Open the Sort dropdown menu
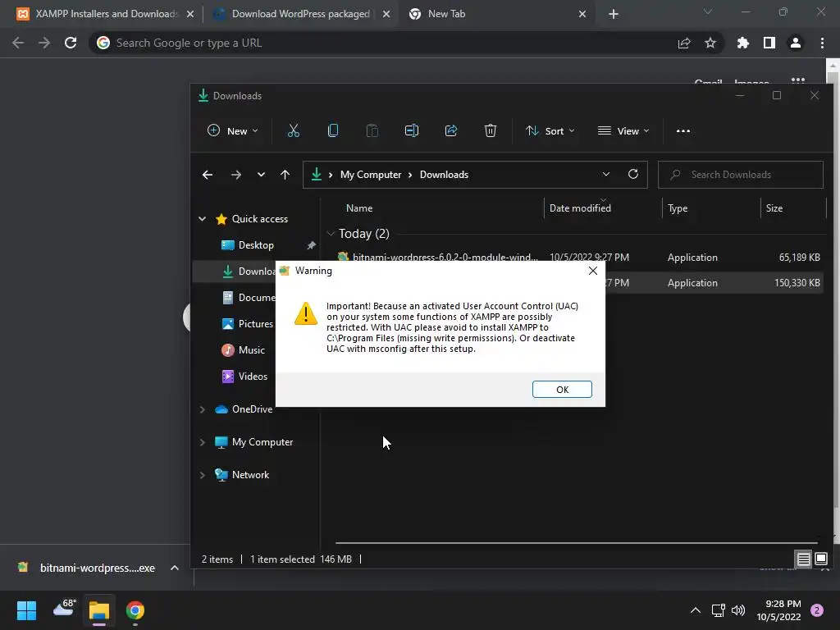Viewport: 840px width, 630px height. [550, 130]
